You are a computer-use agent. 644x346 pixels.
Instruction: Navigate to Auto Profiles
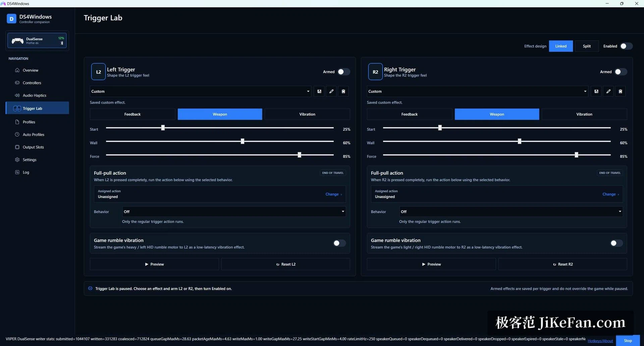pyautogui.click(x=37, y=135)
